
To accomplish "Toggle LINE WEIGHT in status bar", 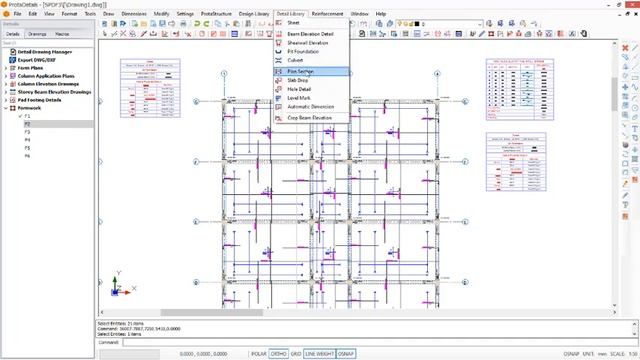I will 320,354.
